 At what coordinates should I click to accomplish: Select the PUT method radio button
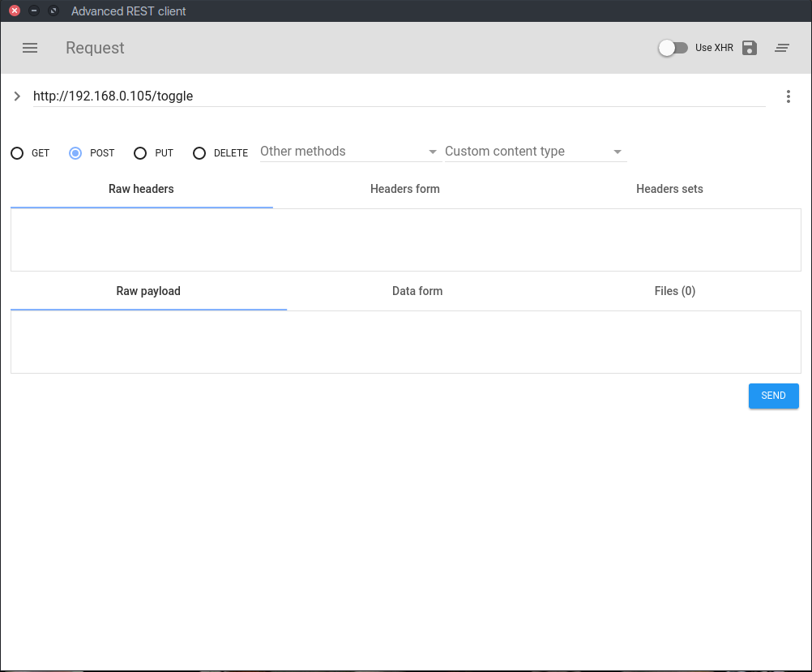[x=140, y=153]
